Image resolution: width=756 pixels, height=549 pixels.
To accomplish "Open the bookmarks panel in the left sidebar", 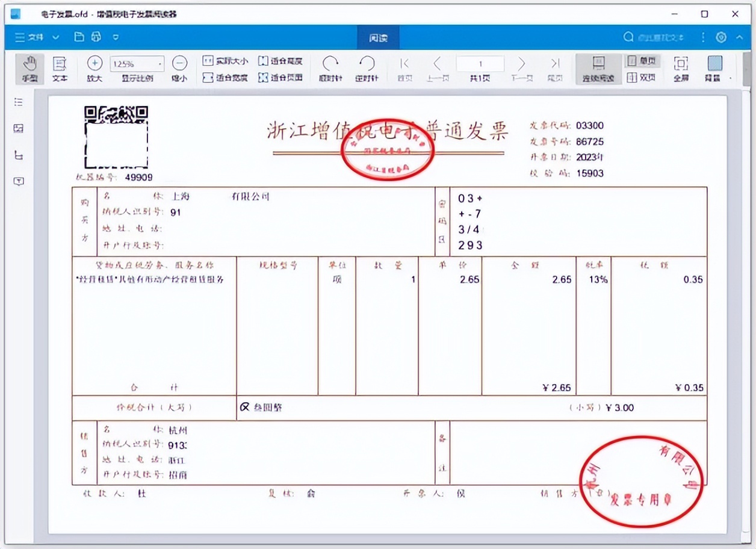I will pyautogui.click(x=18, y=102).
